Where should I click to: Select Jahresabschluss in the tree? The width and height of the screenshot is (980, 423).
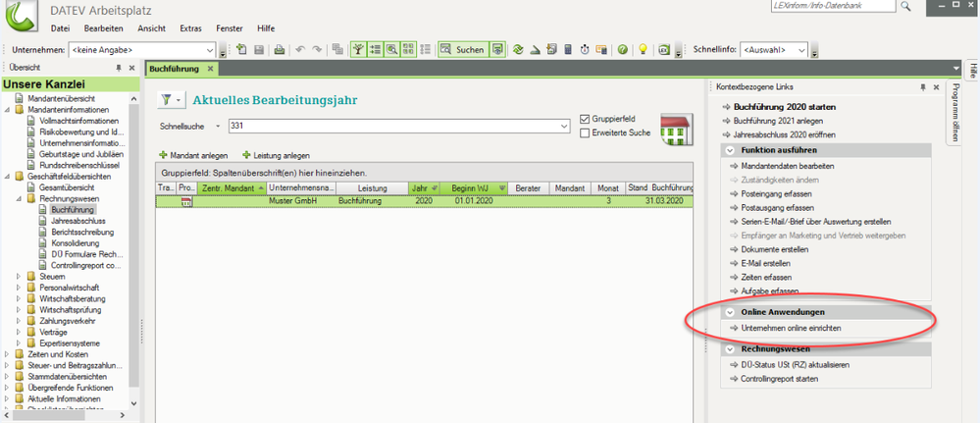tap(78, 221)
